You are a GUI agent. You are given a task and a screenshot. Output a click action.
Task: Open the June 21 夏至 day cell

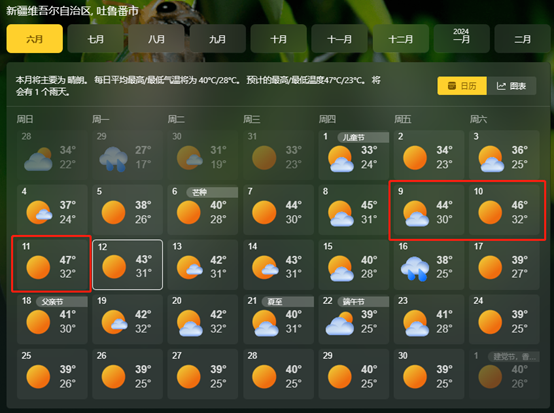point(278,319)
